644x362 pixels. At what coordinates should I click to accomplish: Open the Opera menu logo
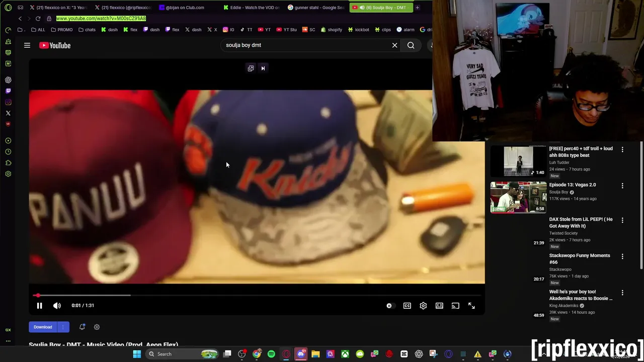[8, 8]
